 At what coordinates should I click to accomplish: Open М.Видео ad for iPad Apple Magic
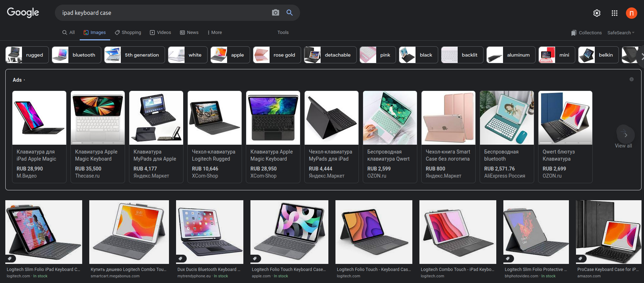[x=39, y=137]
